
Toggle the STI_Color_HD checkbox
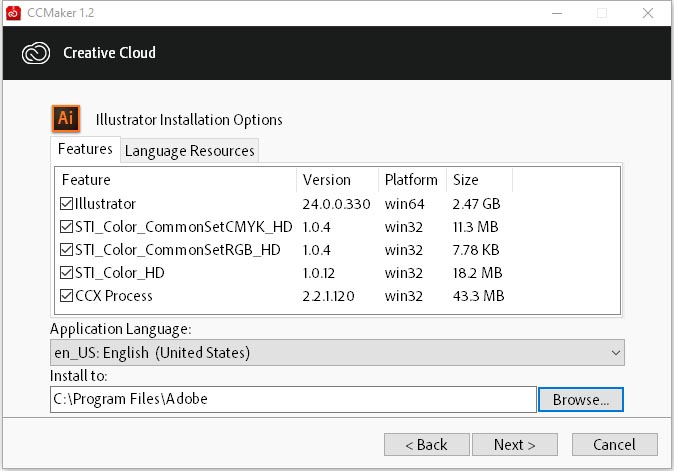66,272
